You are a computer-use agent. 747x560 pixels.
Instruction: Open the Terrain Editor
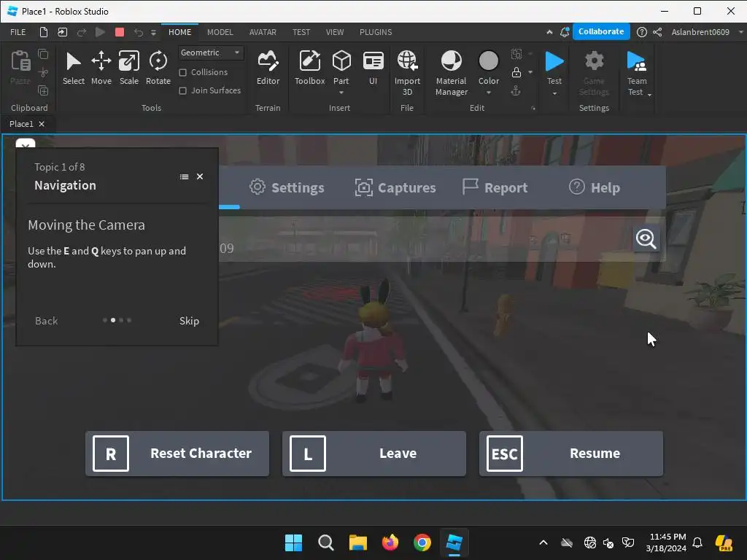click(x=268, y=69)
